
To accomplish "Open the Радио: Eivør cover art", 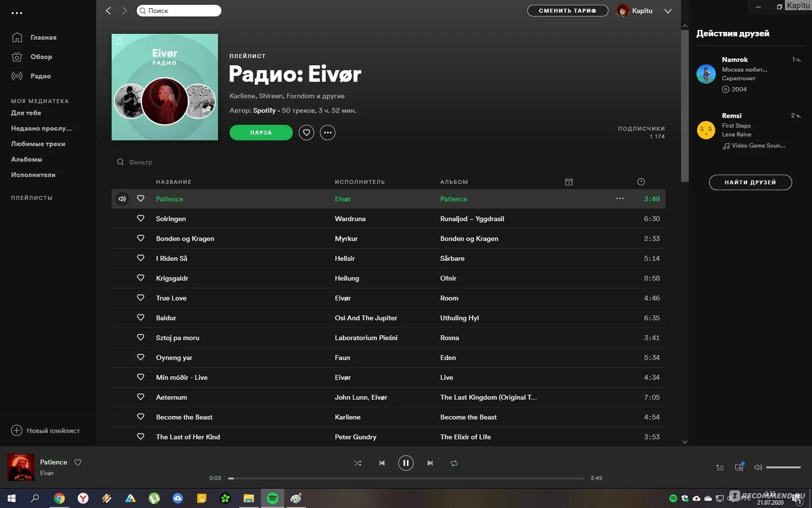I will 165,87.
